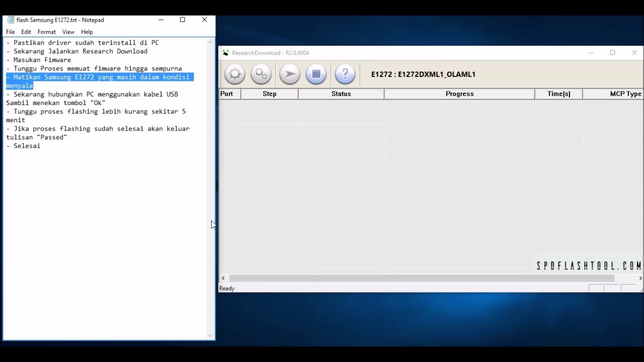Click the "Masukan Fimware" line in Notepad
The width and height of the screenshot is (644, 362).
point(39,60)
